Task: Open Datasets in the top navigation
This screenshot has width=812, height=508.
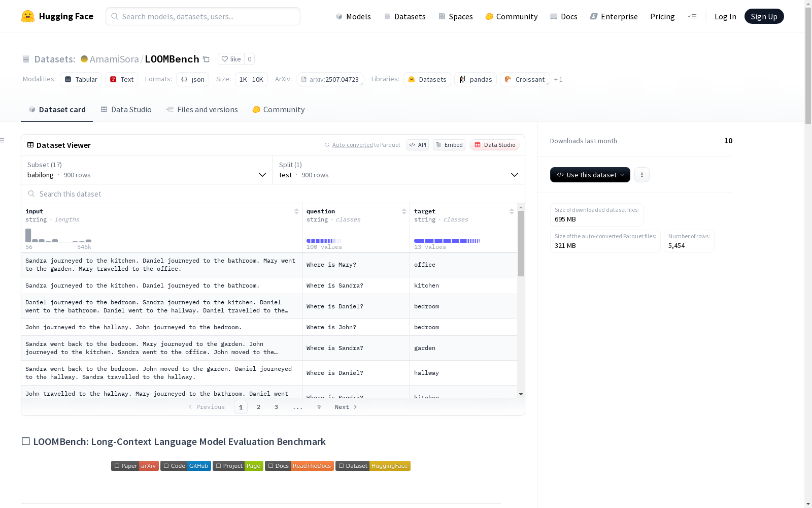Action: coord(404,16)
